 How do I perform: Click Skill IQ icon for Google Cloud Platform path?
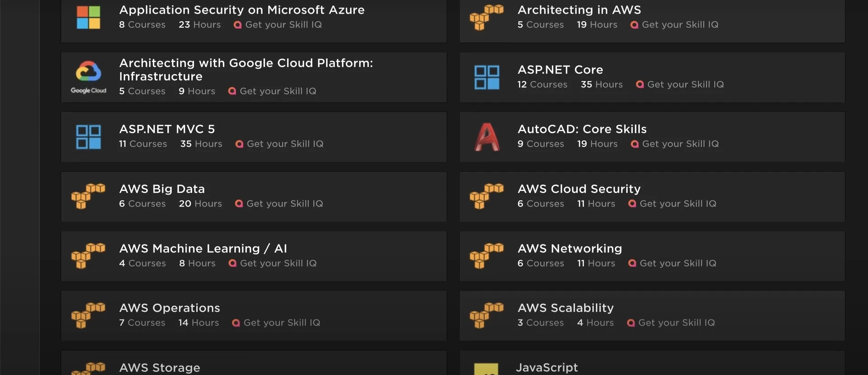232,91
